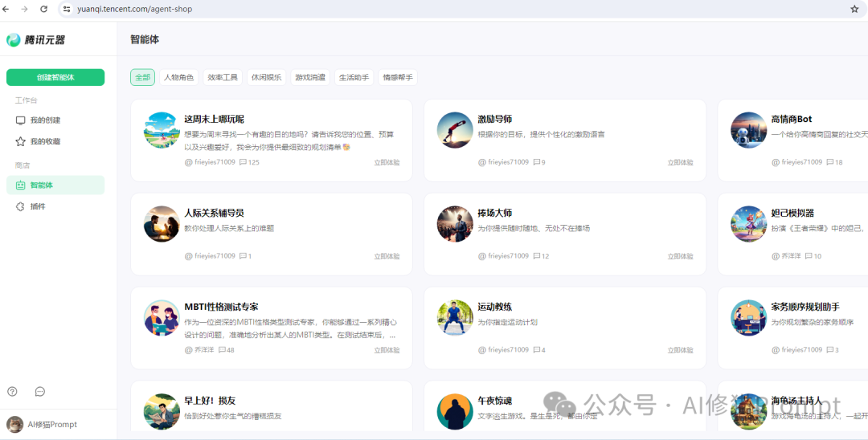Open the 高情商Bot title
Image resolution: width=868 pixels, height=440 pixels.
click(792, 120)
